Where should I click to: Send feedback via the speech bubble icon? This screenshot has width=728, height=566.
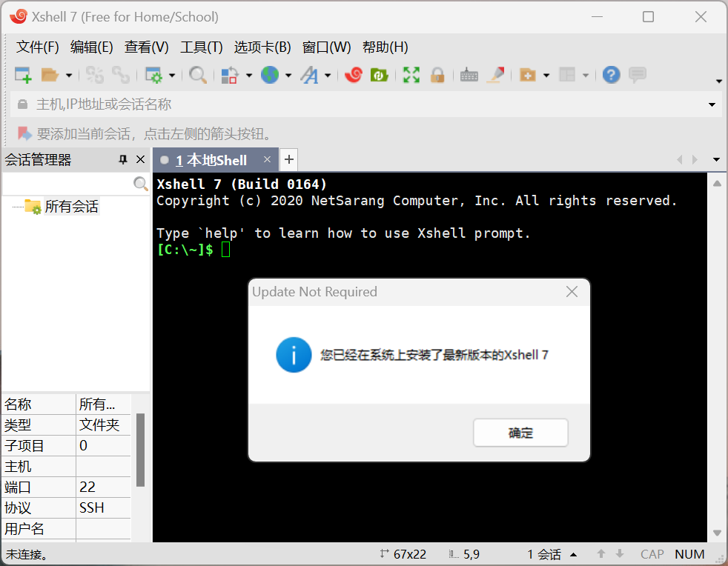(638, 74)
